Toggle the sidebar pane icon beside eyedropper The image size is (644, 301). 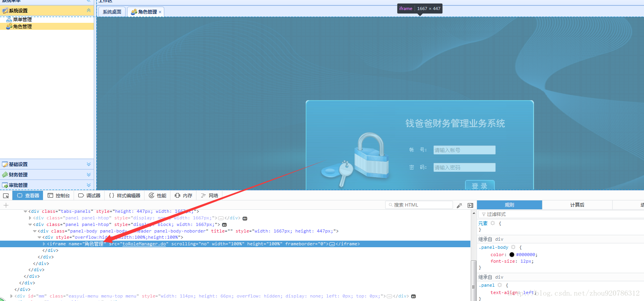click(x=470, y=205)
